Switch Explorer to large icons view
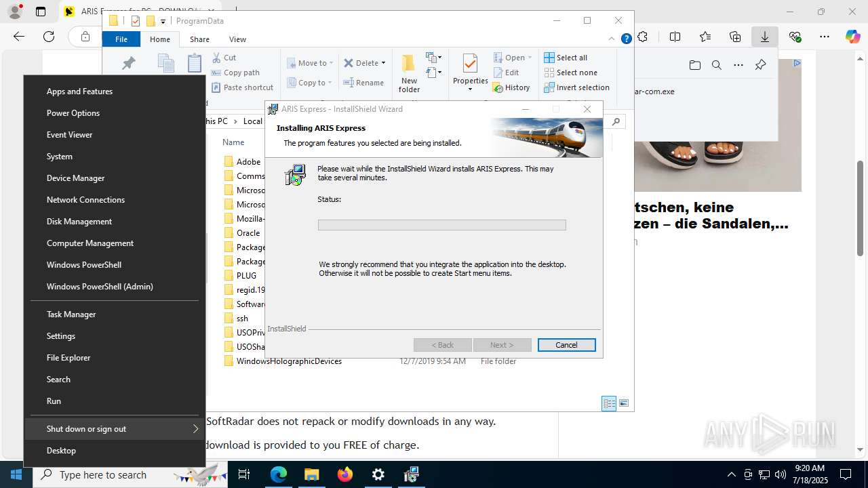The height and width of the screenshot is (488, 868). 624,403
